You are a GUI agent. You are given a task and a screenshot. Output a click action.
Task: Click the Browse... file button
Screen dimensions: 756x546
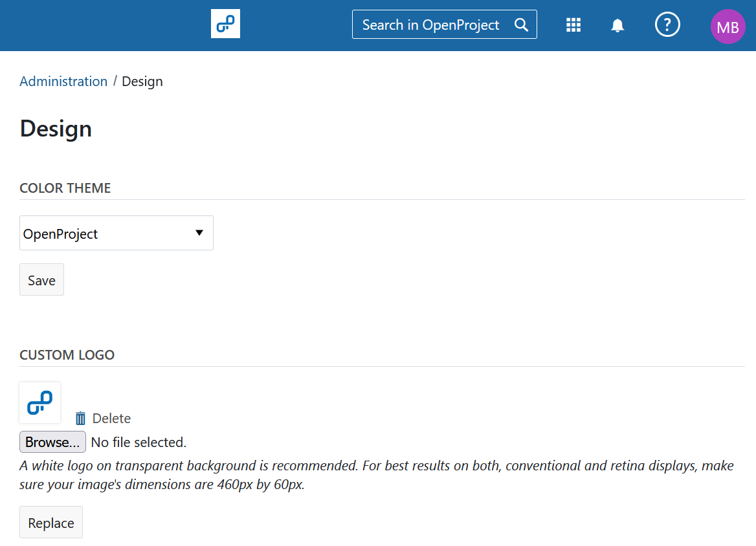point(52,442)
